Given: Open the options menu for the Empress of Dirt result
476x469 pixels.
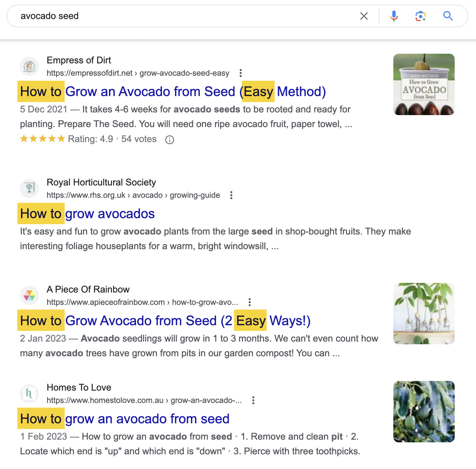Looking at the screenshot, I should tap(241, 73).
